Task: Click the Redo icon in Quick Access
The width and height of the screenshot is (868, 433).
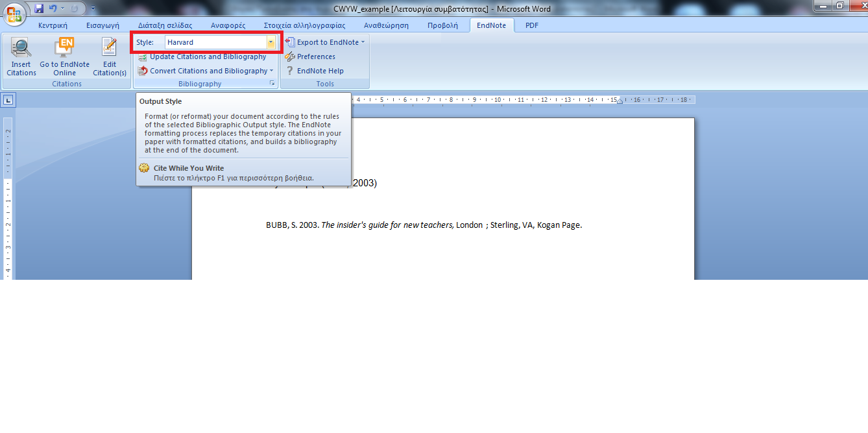Action: coord(74,8)
